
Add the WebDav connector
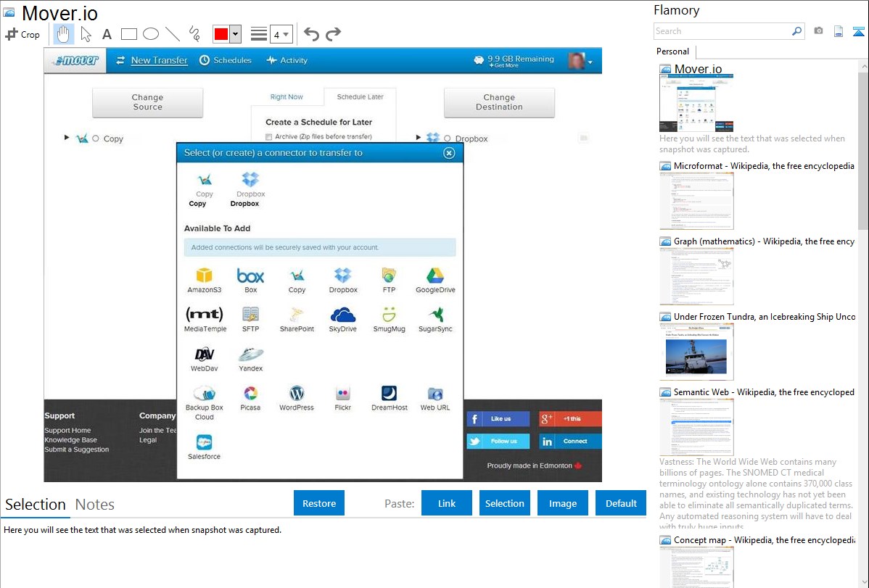click(x=205, y=359)
